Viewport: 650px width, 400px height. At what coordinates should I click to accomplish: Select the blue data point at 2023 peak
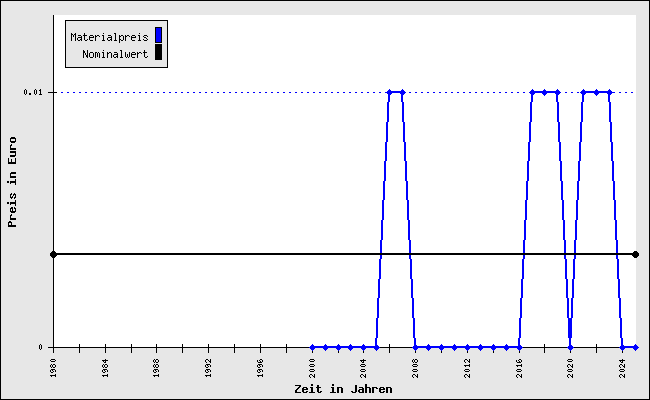[609, 92]
